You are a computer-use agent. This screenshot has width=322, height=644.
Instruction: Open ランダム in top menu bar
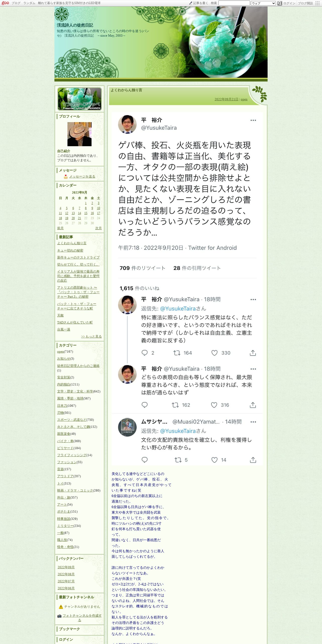pyautogui.click(x=29, y=3)
